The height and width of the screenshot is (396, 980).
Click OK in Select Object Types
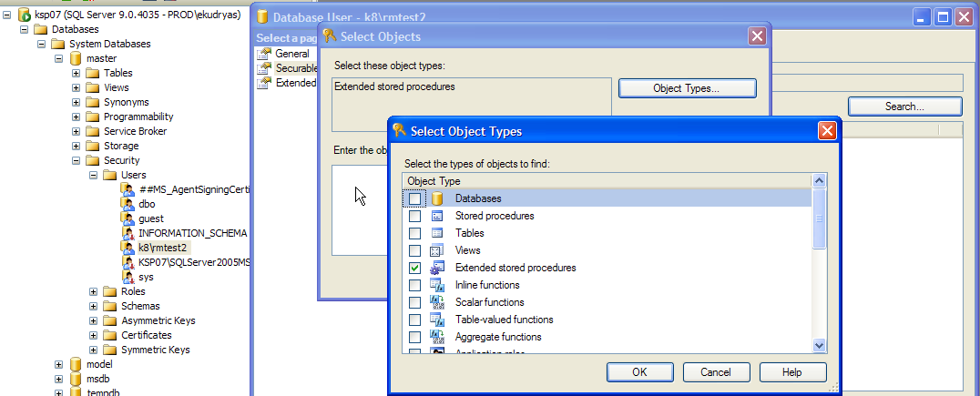pos(639,372)
